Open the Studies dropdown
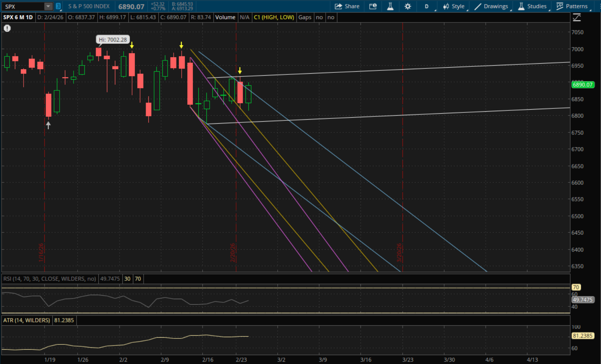 [532, 6]
